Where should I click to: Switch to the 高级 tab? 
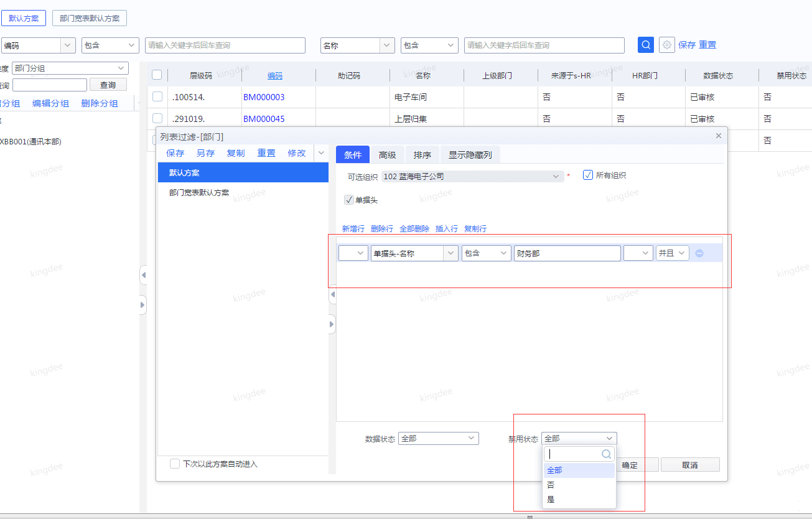[388, 154]
